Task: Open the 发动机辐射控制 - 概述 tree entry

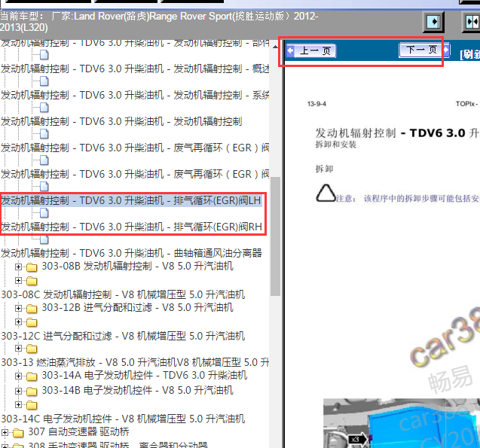Action: (135, 69)
